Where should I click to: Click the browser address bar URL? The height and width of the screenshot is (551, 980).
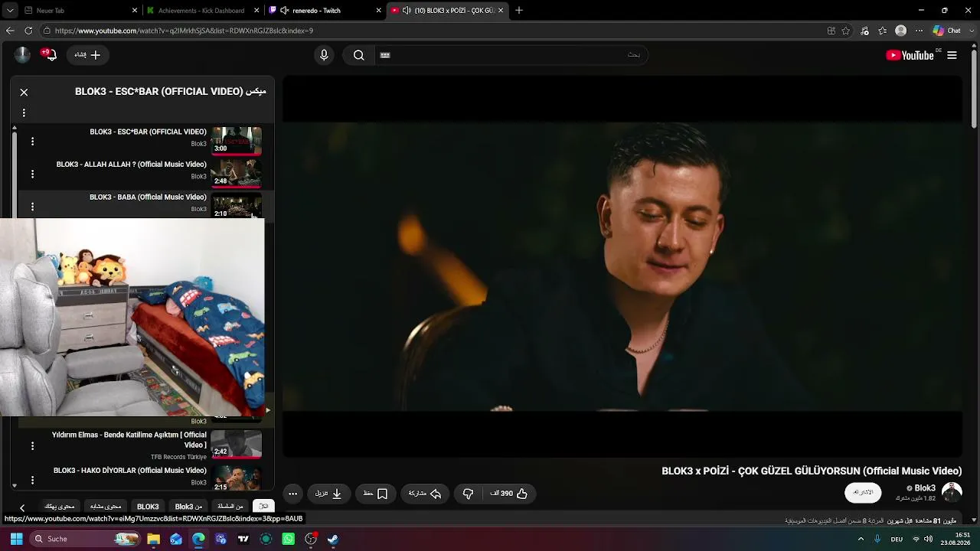(x=184, y=31)
